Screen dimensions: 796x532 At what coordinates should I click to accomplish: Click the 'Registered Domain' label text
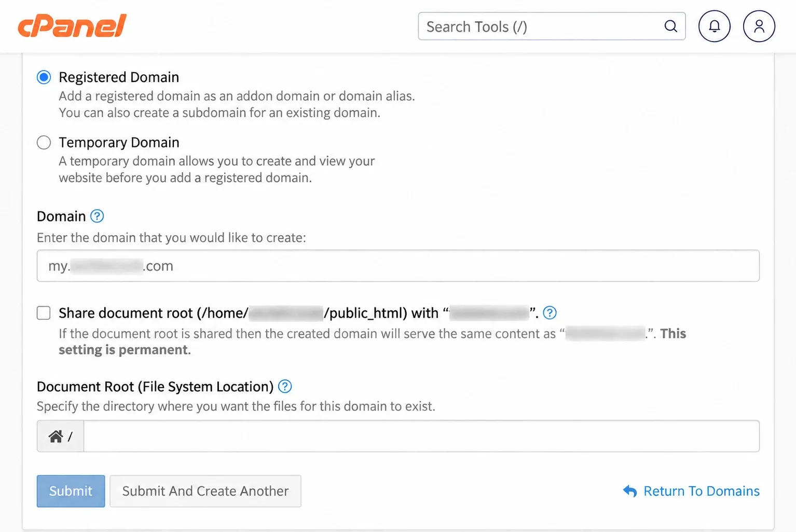coord(119,77)
